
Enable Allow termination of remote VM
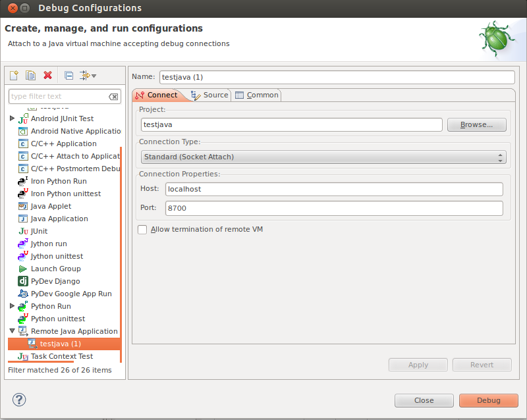142,230
